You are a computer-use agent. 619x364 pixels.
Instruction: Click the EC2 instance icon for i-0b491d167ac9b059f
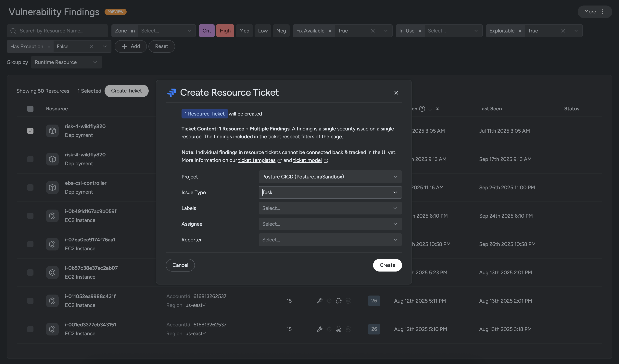(x=52, y=216)
